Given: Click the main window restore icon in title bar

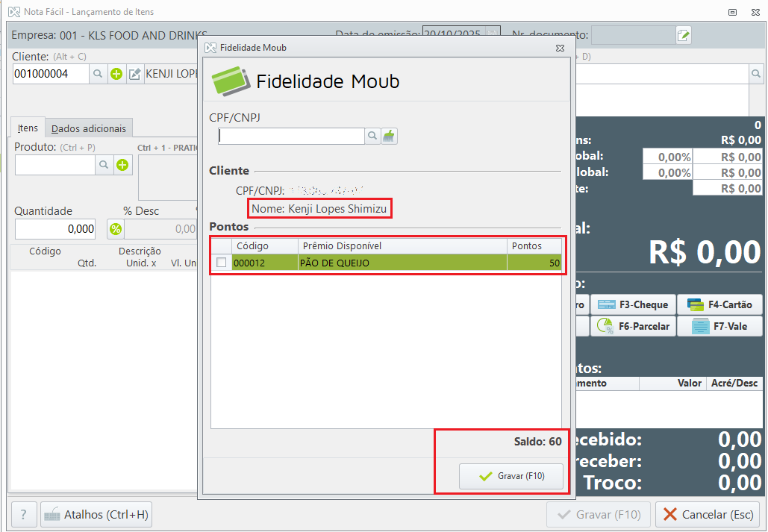Looking at the screenshot, I should [x=733, y=12].
